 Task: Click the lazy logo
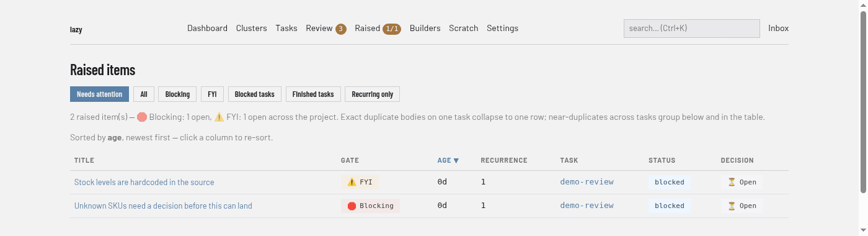pos(76,29)
